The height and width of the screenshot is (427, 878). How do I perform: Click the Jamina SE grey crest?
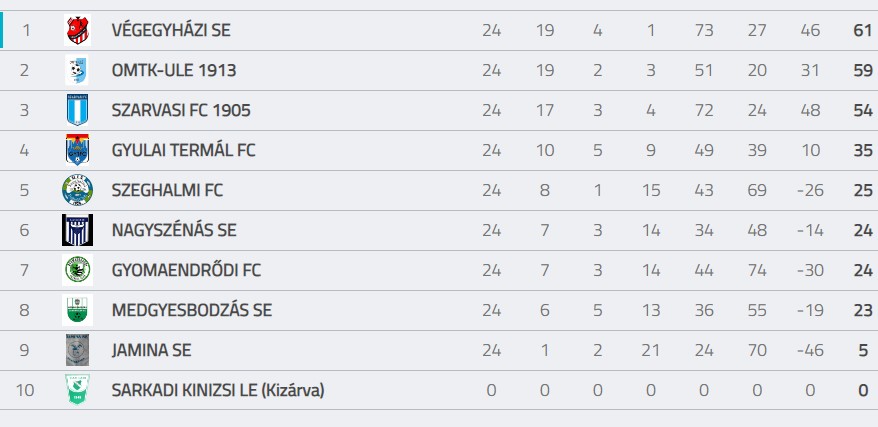(x=77, y=350)
